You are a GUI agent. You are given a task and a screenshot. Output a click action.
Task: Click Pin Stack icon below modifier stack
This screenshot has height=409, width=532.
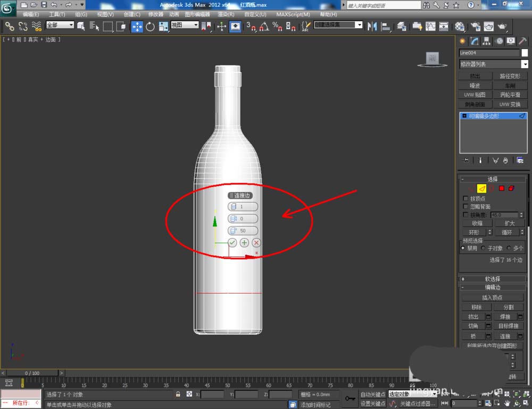[466, 160]
